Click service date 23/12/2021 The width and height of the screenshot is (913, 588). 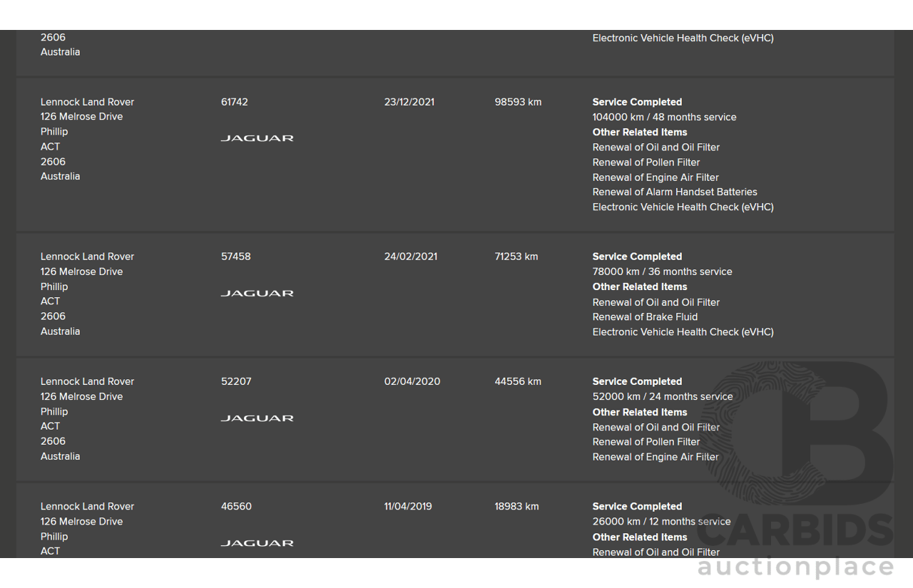tap(409, 102)
